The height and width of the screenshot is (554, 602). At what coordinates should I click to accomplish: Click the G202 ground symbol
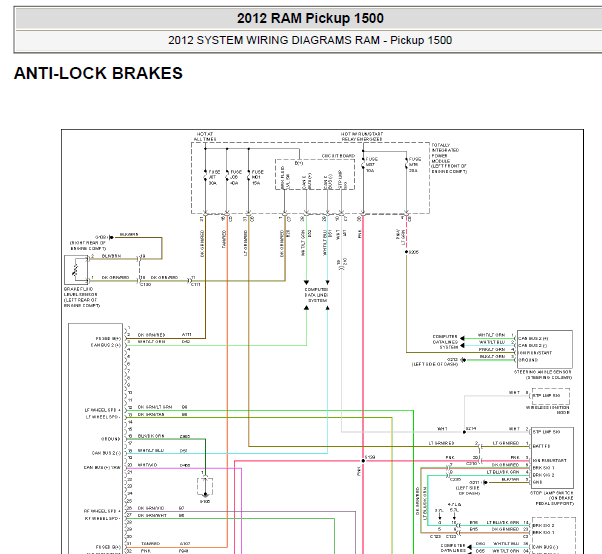(x=463, y=360)
